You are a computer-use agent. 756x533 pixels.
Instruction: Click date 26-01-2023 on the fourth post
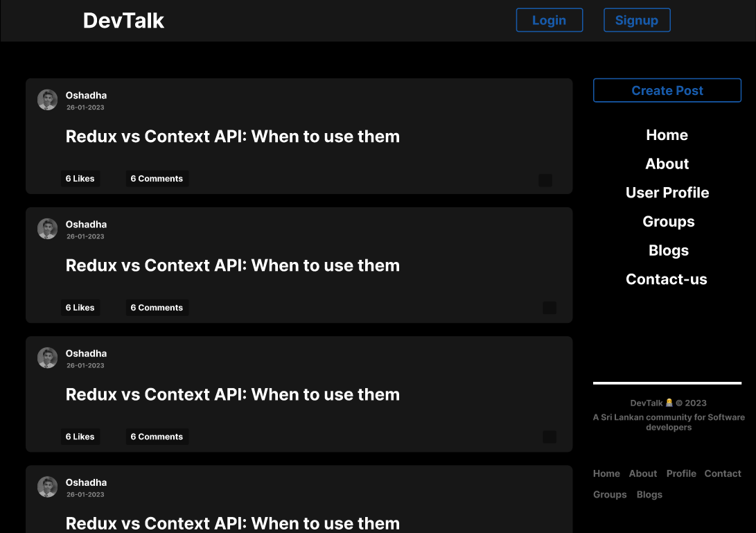85,495
